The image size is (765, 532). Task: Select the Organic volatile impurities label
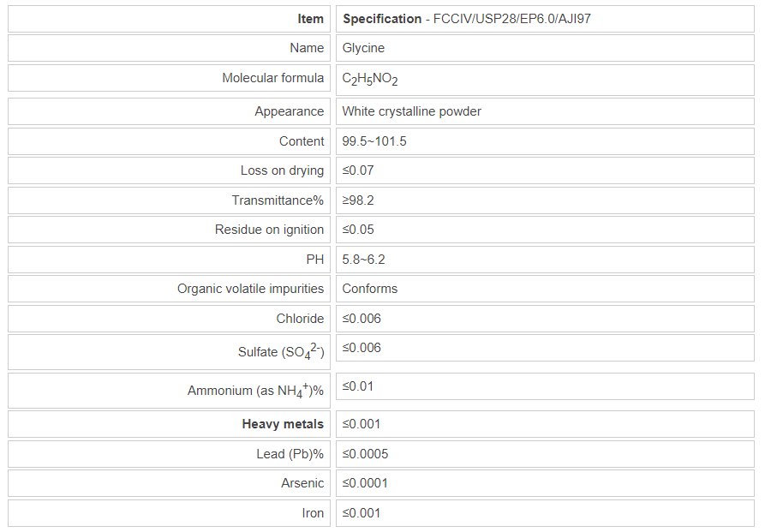coord(250,289)
